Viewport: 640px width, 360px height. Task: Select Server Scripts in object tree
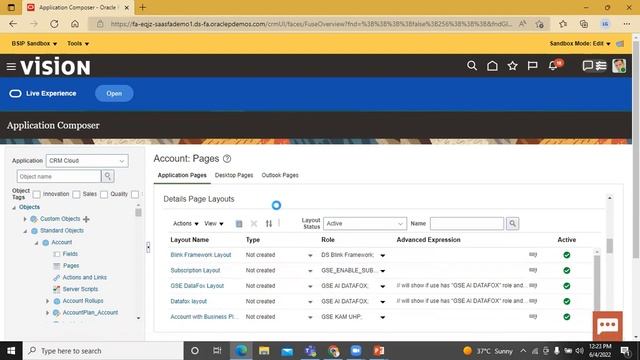tap(80, 289)
